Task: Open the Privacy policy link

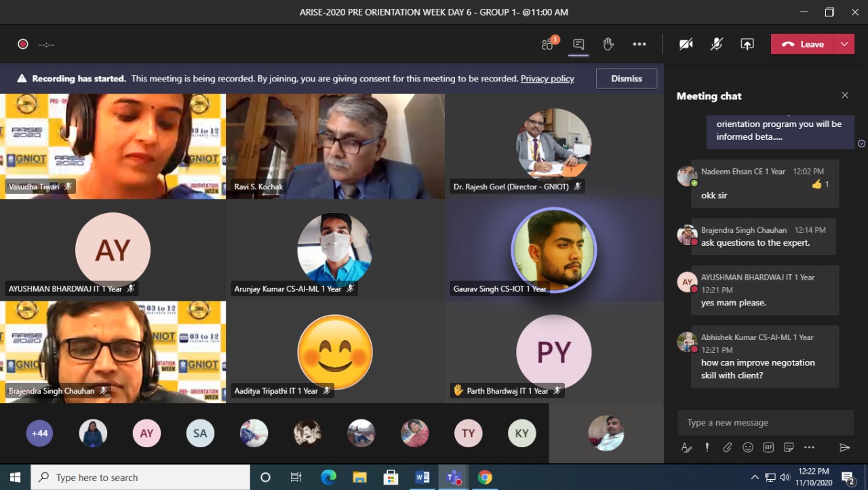Action: point(547,79)
